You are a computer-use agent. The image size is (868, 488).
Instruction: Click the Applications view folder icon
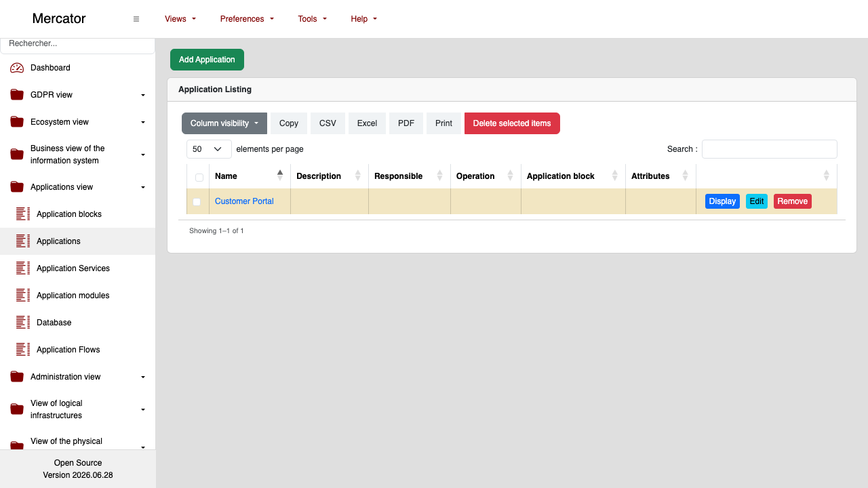[17, 187]
